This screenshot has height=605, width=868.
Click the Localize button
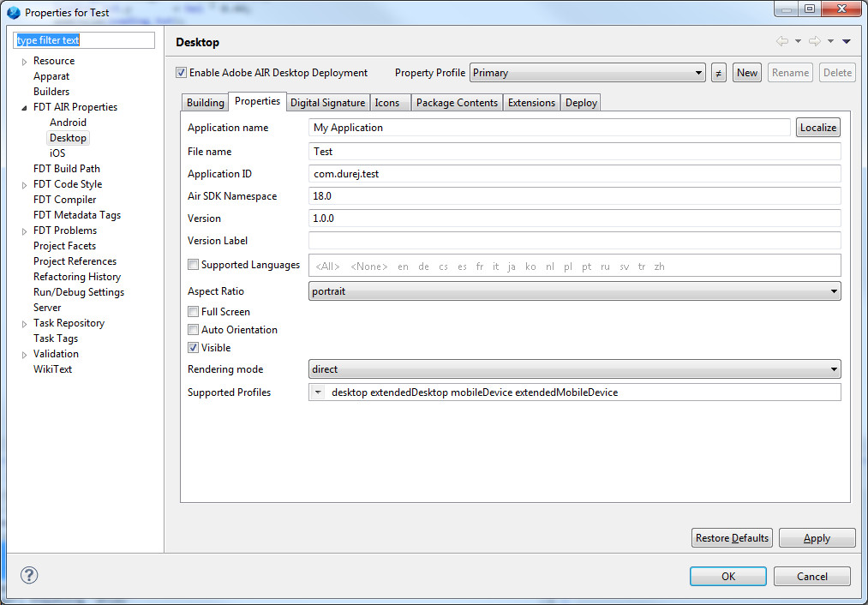pyautogui.click(x=817, y=128)
